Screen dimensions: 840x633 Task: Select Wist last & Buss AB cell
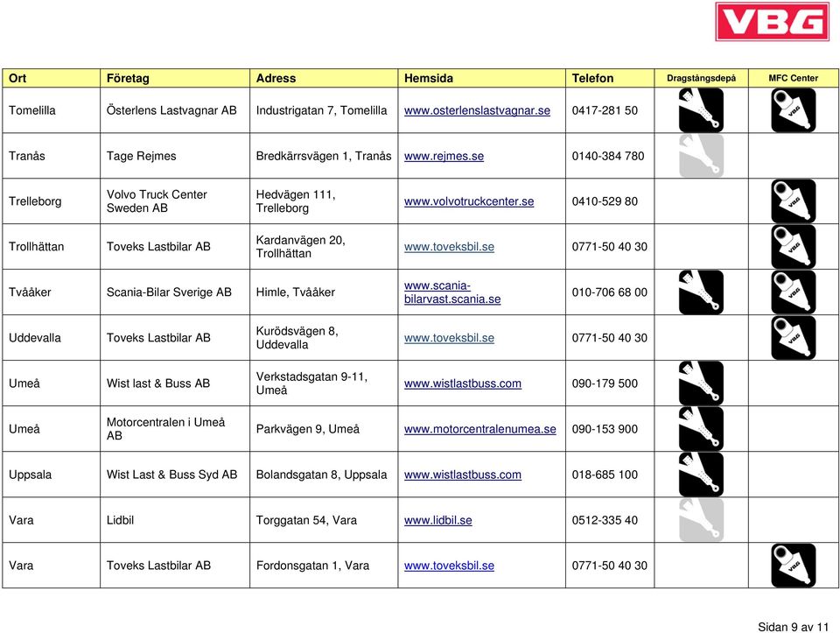click(x=175, y=383)
